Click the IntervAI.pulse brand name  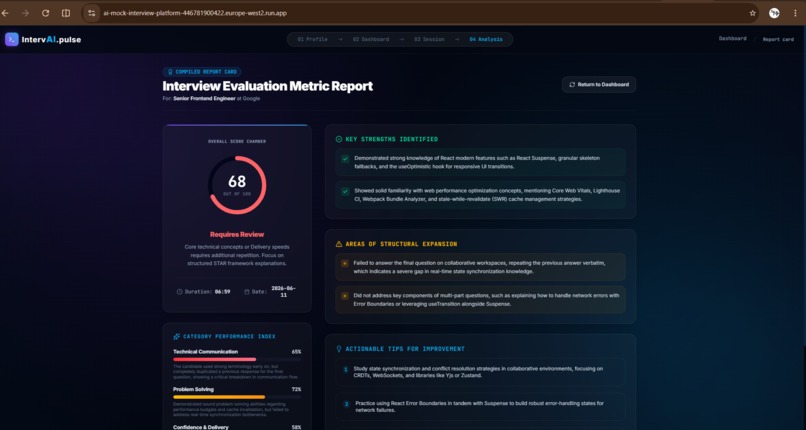pyautogui.click(x=51, y=40)
